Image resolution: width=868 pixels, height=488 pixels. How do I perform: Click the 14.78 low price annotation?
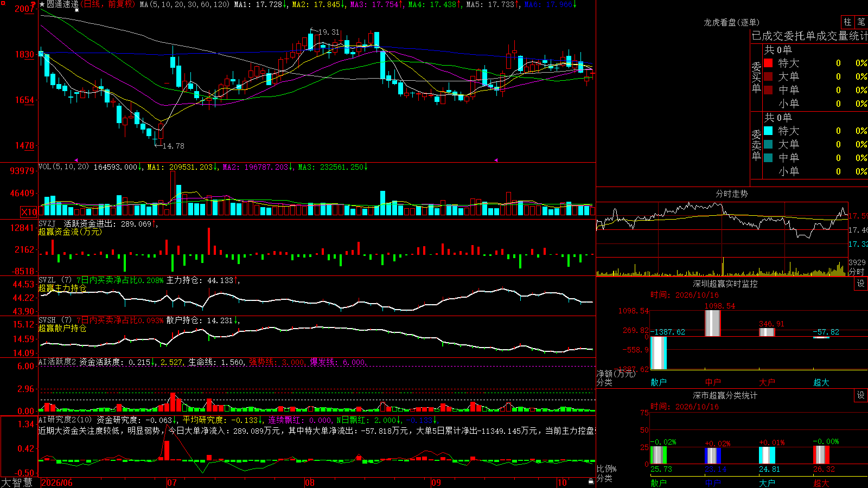(x=174, y=146)
